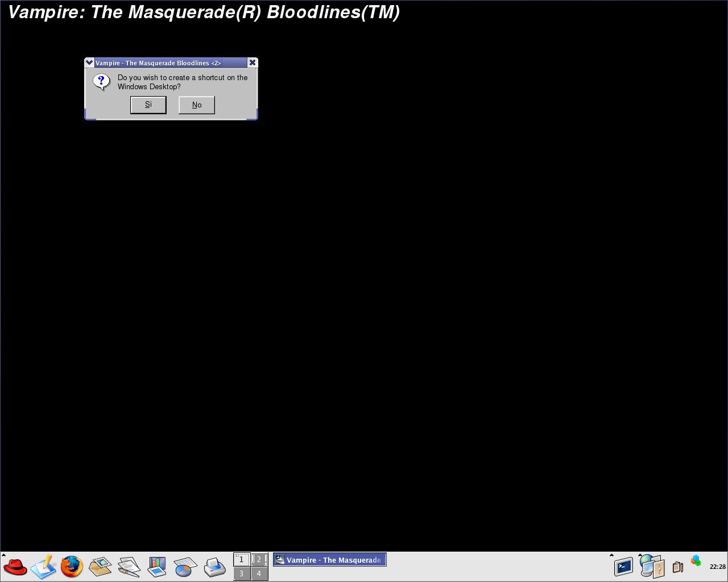Click the colored cubes tray icon
The width and height of the screenshot is (728, 582).
[696, 561]
